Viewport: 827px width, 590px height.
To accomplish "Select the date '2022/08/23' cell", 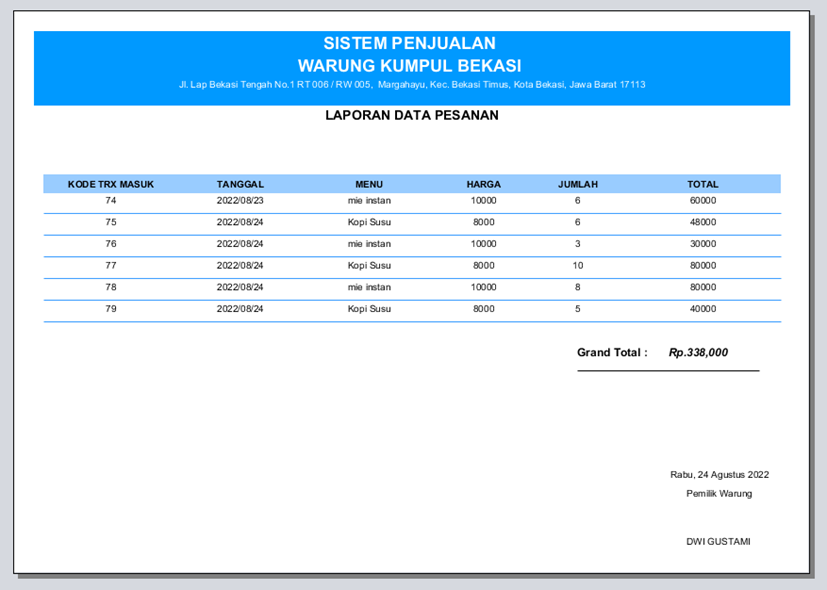I will (x=240, y=200).
